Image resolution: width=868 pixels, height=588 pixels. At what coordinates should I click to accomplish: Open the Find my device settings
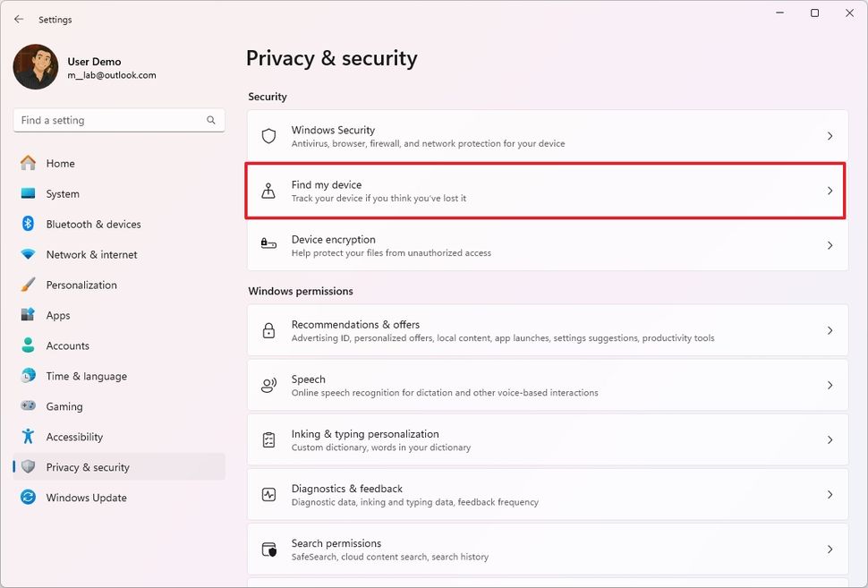[x=546, y=190]
